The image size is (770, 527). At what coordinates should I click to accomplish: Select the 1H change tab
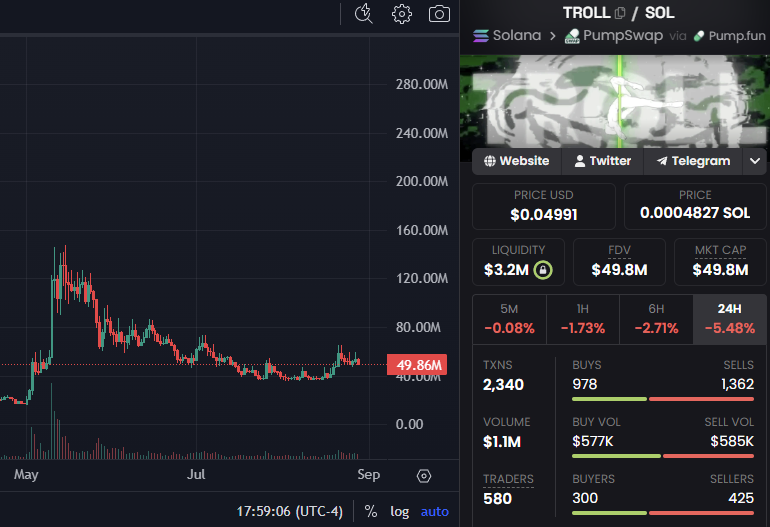coord(583,319)
